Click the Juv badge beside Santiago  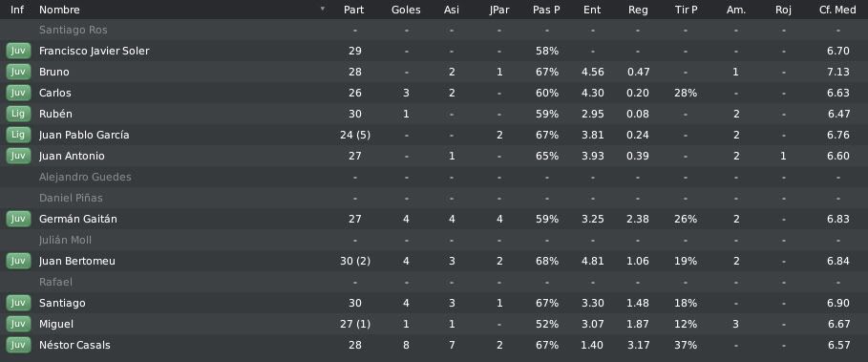[x=18, y=304]
